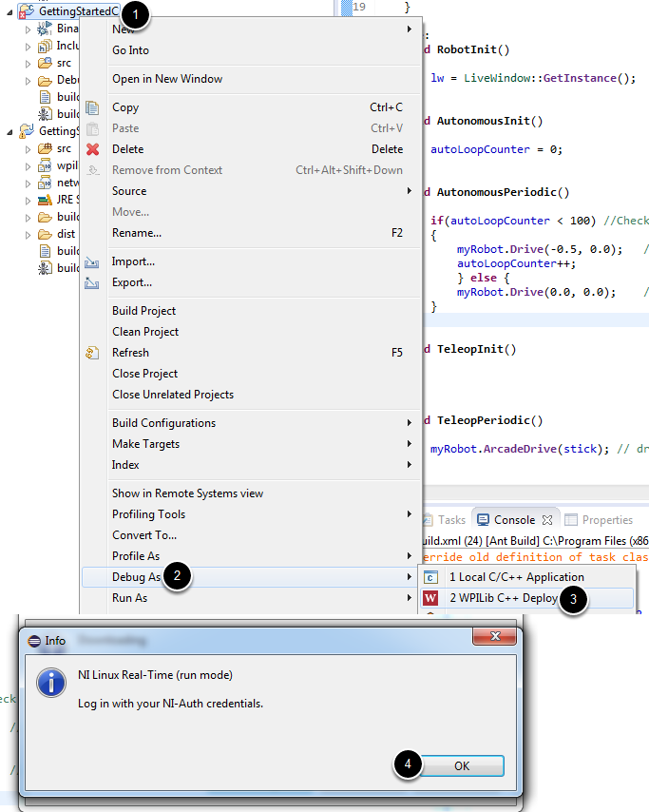Image resolution: width=649 pixels, height=812 pixels.
Task: Switch to the Console tab
Action: [514, 520]
